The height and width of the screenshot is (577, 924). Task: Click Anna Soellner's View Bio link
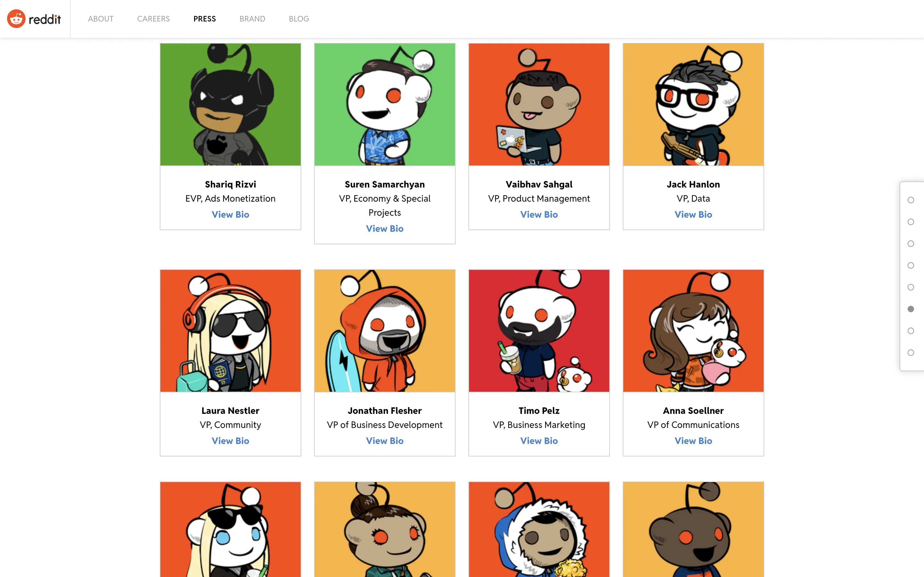click(693, 441)
